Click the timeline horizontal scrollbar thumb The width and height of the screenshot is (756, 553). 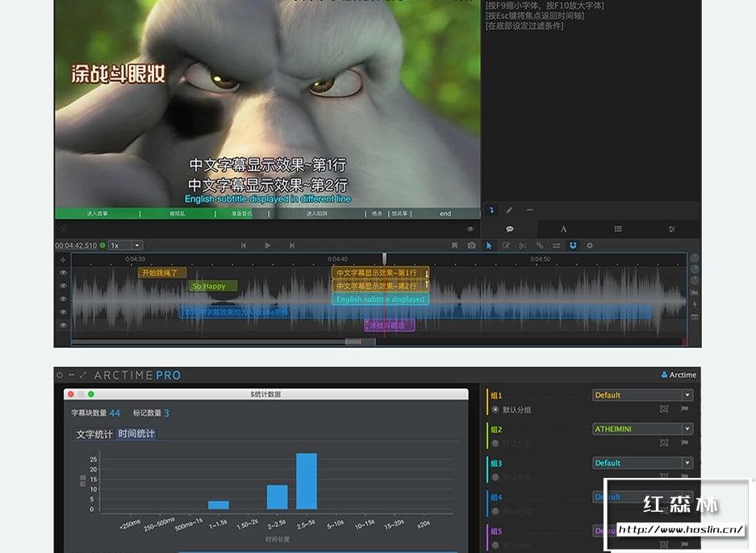360,341
